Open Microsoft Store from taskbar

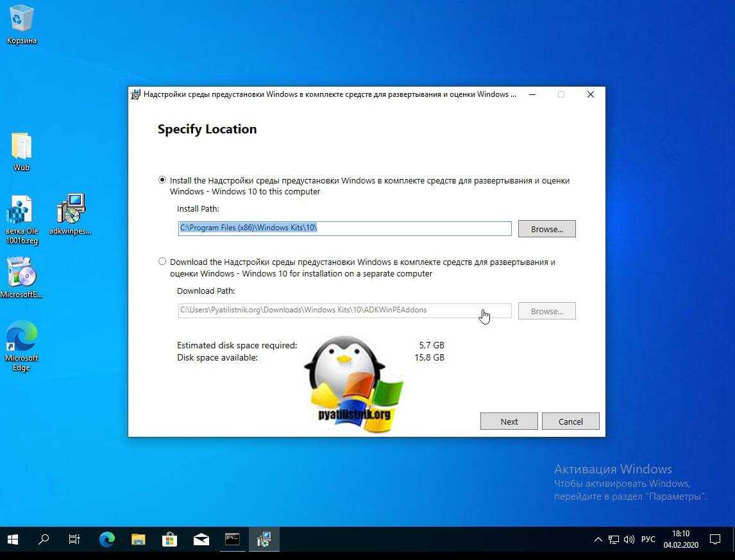click(169, 539)
